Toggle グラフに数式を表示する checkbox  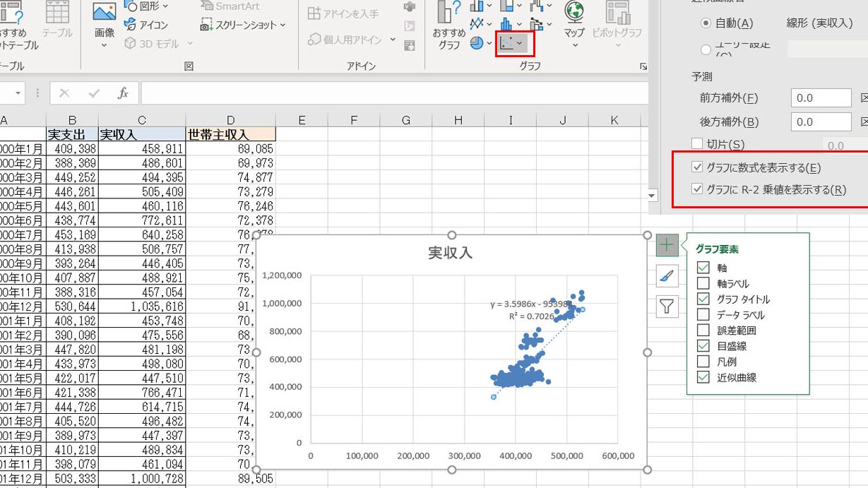(x=698, y=167)
